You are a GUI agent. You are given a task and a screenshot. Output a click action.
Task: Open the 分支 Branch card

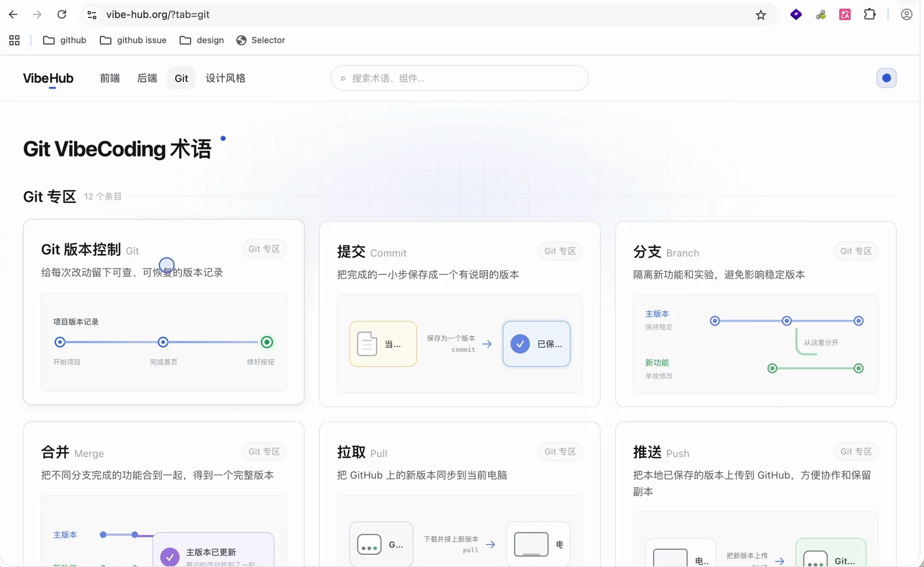click(x=756, y=314)
